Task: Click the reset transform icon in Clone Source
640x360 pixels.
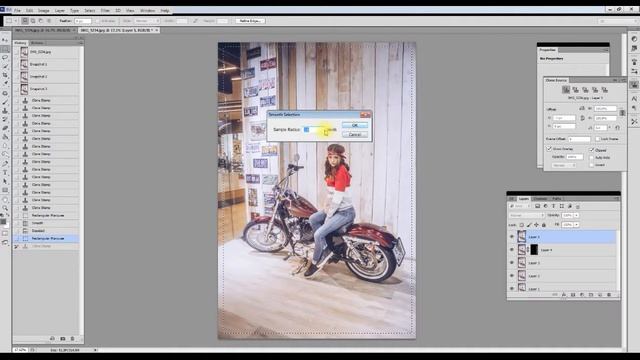Action: pos(618,128)
